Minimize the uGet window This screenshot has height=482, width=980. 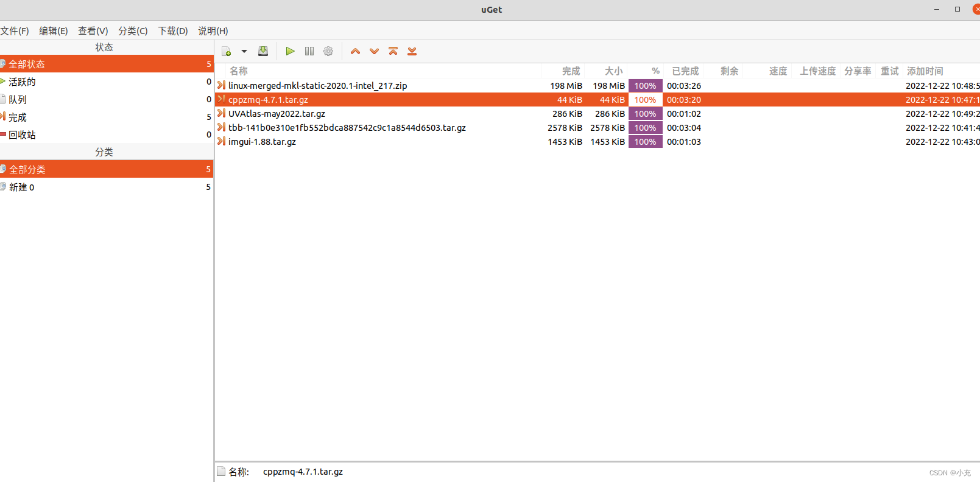pos(937,9)
